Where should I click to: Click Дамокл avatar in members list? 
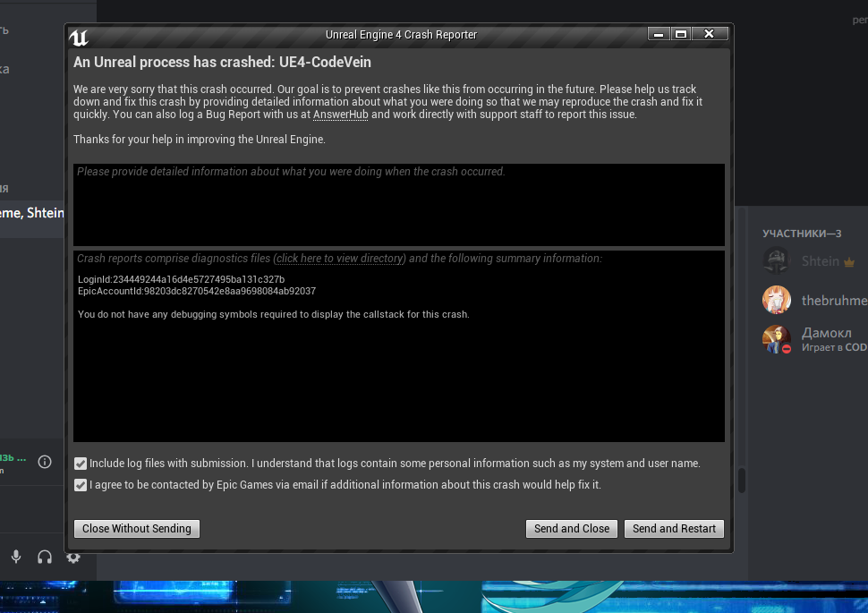[776, 339]
